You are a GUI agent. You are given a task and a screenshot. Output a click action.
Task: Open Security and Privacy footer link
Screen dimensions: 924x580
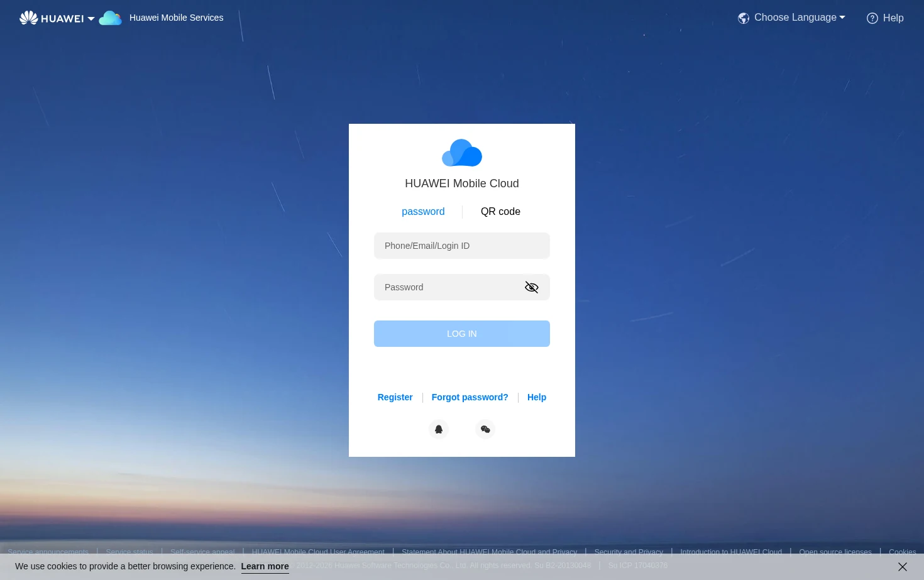(629, 552)
